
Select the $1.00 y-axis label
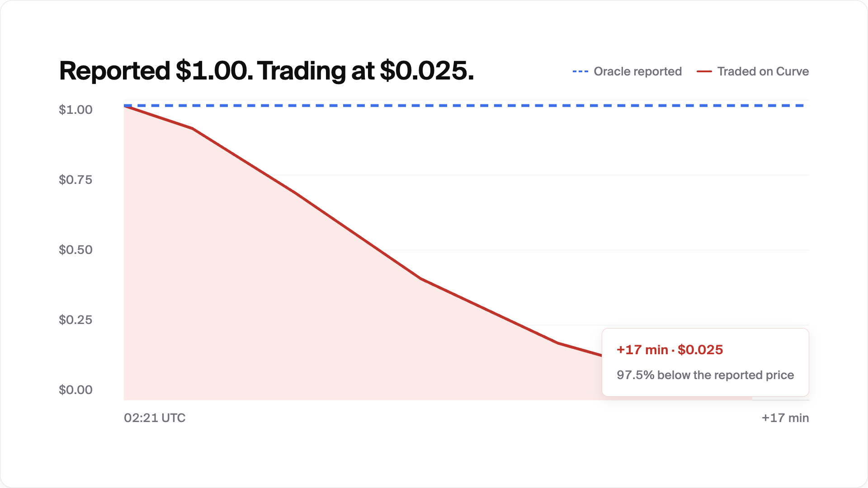pyautogui.click(x=75, y=109)
